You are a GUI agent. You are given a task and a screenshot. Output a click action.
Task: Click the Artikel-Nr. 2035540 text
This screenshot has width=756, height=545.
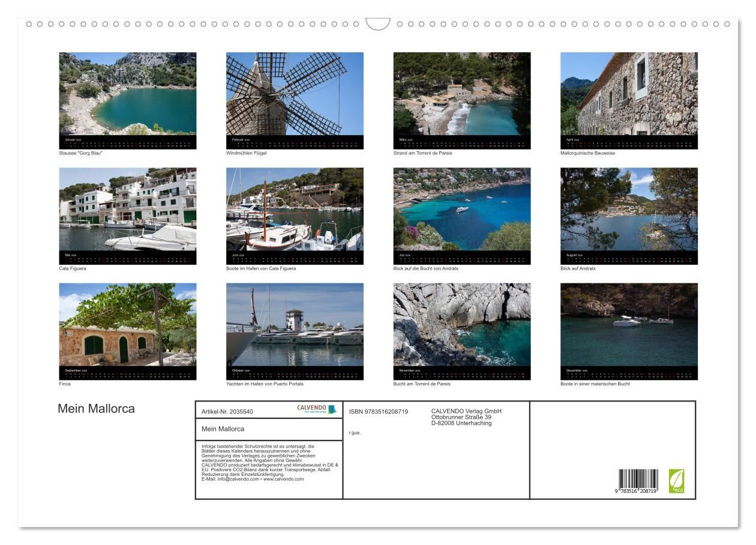click(x=227, y=412)
